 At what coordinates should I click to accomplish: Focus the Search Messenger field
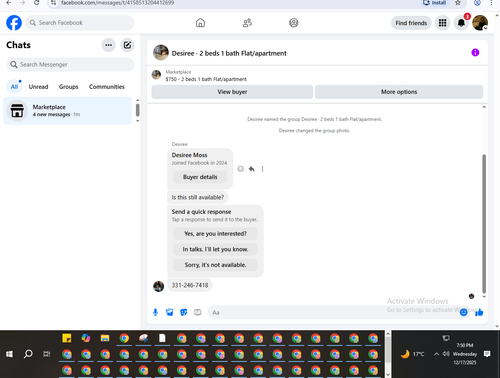click(70, 64)
